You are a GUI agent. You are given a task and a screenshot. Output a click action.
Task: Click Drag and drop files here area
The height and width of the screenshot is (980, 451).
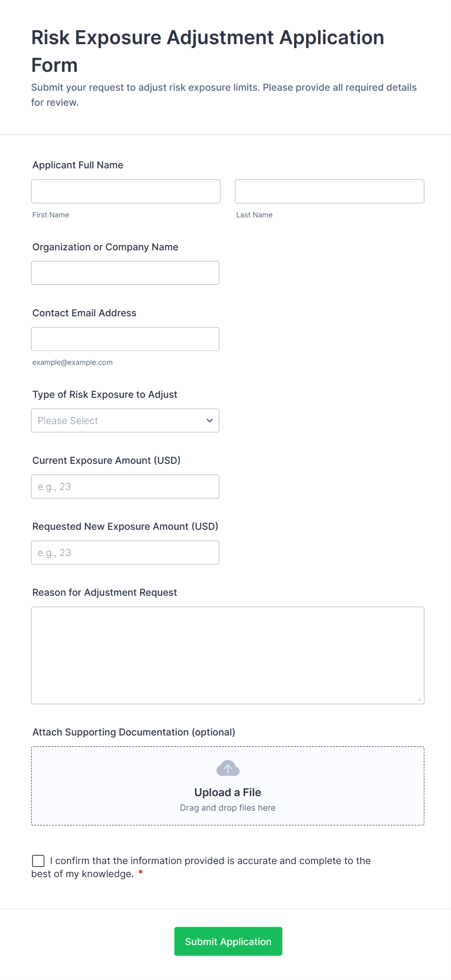coord(227,808)
